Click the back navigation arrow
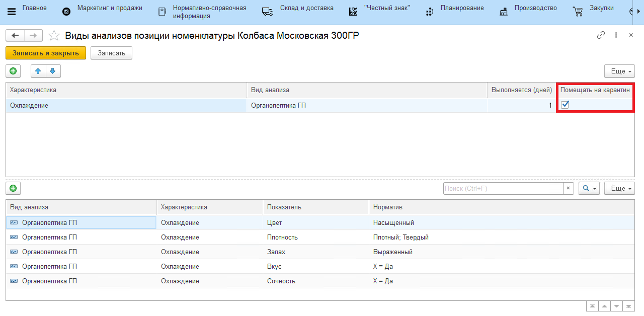This screenshot has height=316, width=644. pos(15,35)
